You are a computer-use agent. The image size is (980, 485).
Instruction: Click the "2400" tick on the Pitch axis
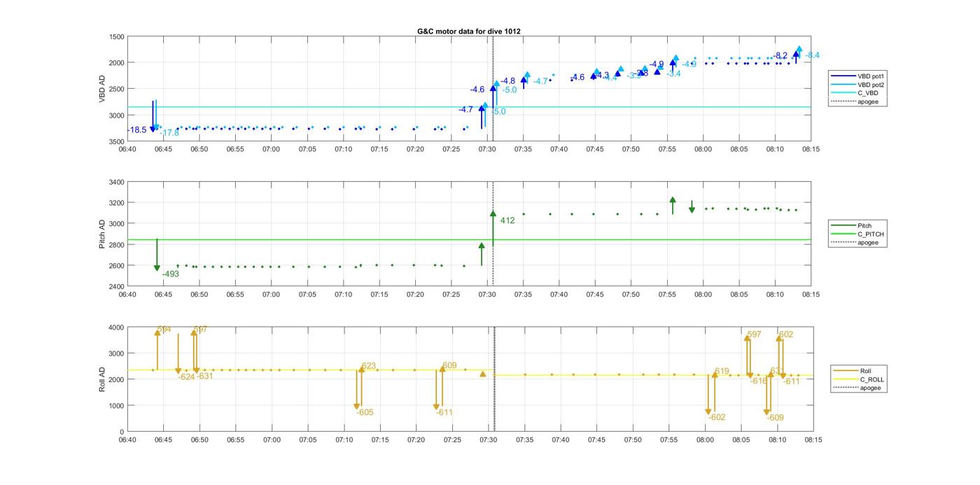point(117,287)
